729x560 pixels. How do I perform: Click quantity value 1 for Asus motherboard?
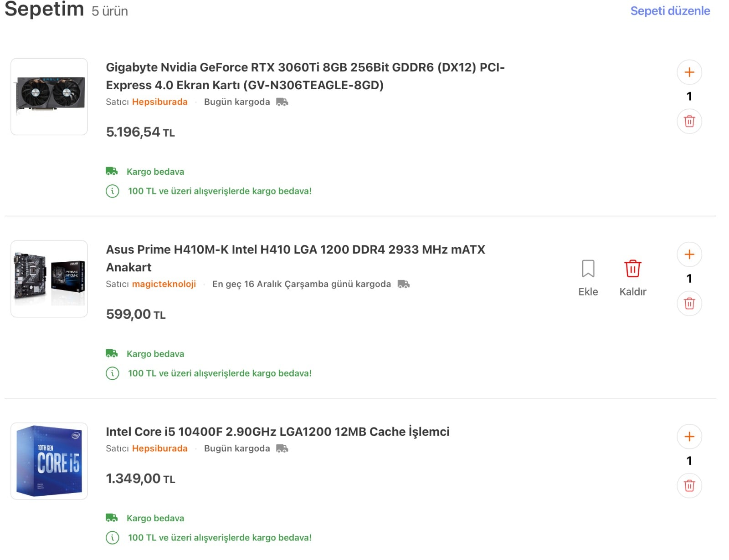[689, 279]
